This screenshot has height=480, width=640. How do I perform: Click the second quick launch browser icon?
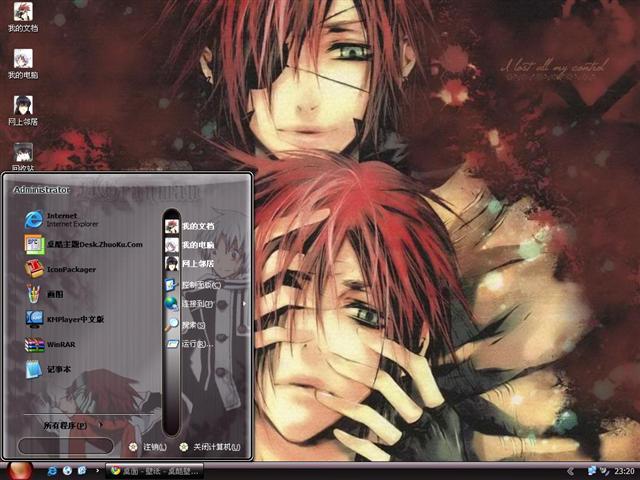[x=67, y=471]
